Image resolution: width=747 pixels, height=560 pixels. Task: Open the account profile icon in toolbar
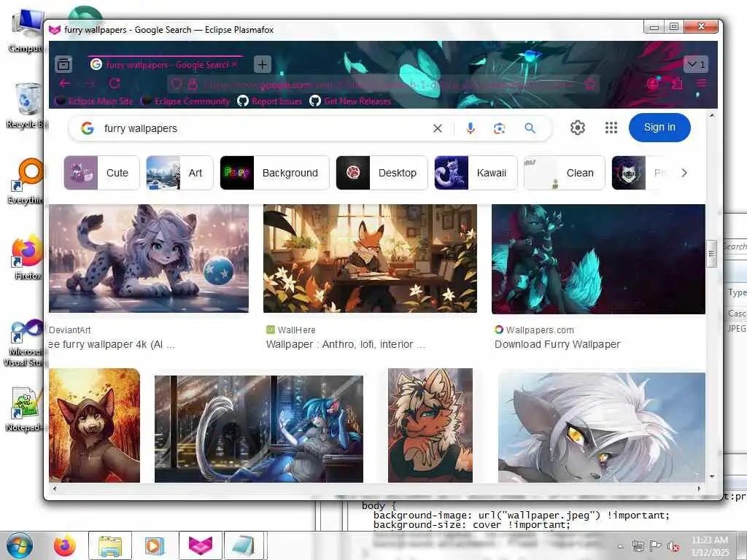tap(653, 84)
